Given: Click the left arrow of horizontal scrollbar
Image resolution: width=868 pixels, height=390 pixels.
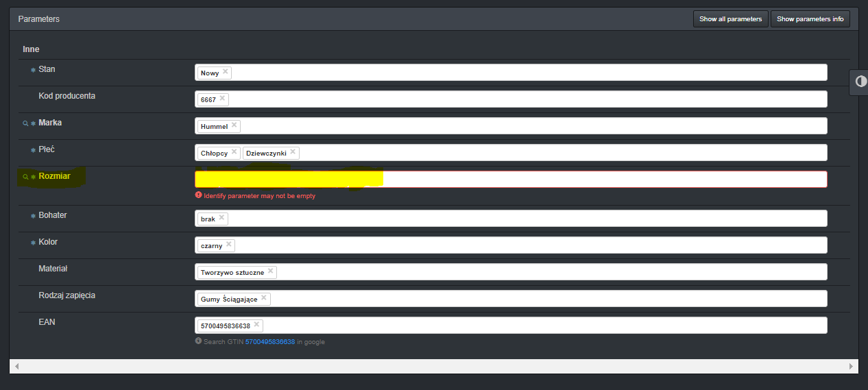Looking at the screenshot, I should 16,367.
